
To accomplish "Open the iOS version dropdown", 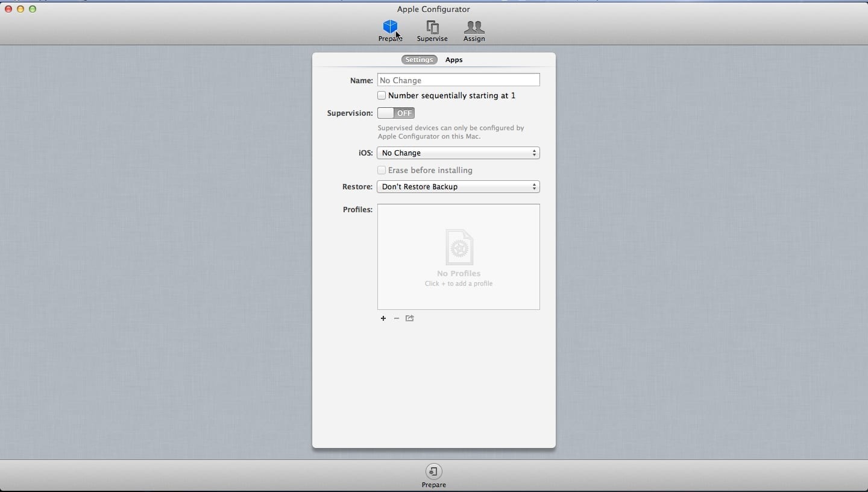I will pyautogui.click(x=458, y=153).
